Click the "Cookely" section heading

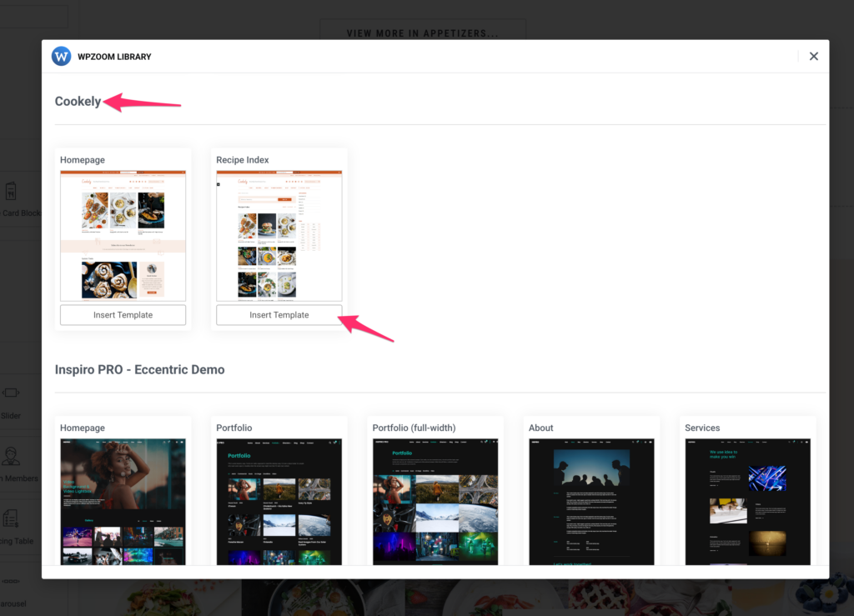pyautogui.click(x=78, y=102)
